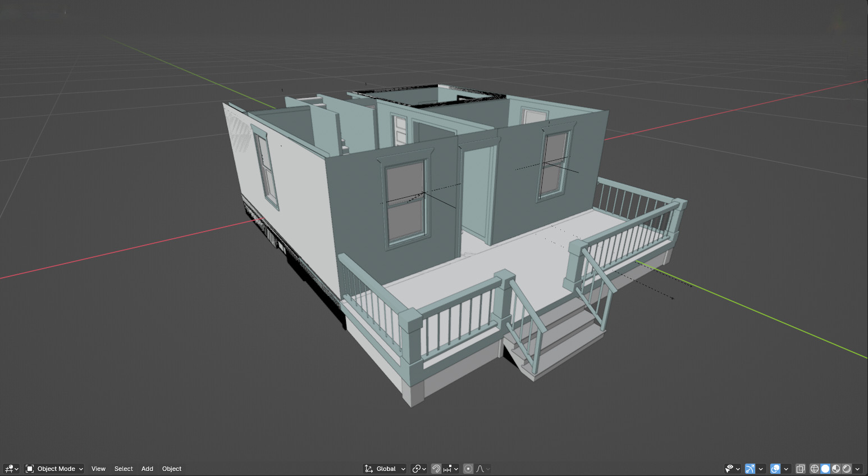Open the Select menu

point(124,469)
